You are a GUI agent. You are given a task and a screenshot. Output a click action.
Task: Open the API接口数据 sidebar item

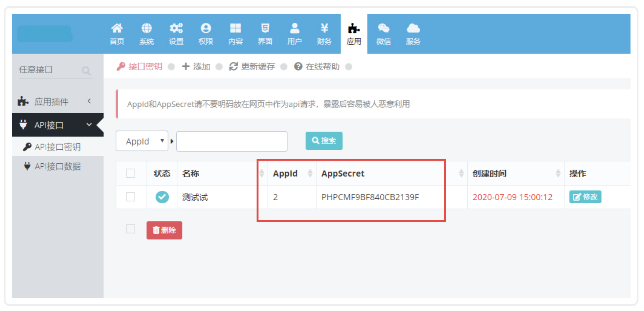click(57, 166)
